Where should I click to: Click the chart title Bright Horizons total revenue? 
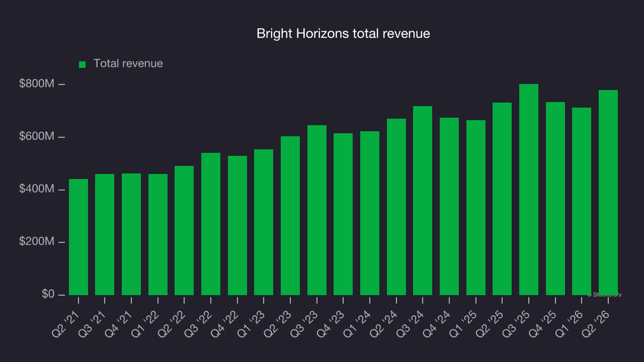click(x=343, y=34)
